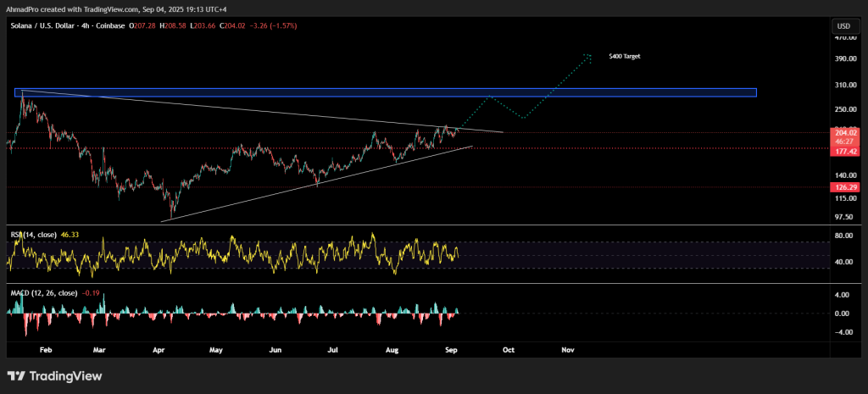Open the USD currency selector
Viewport: 868px width, 394px height.
[843, 26]
